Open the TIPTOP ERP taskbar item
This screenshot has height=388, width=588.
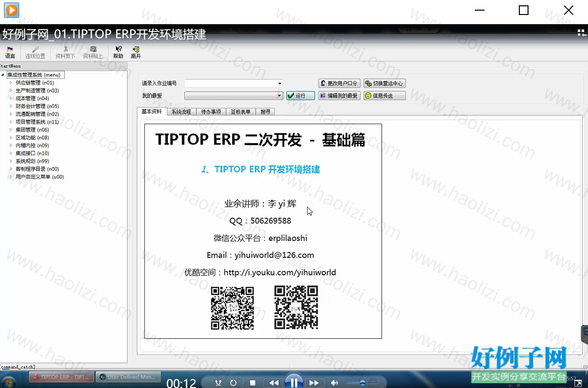pos(61,377)
